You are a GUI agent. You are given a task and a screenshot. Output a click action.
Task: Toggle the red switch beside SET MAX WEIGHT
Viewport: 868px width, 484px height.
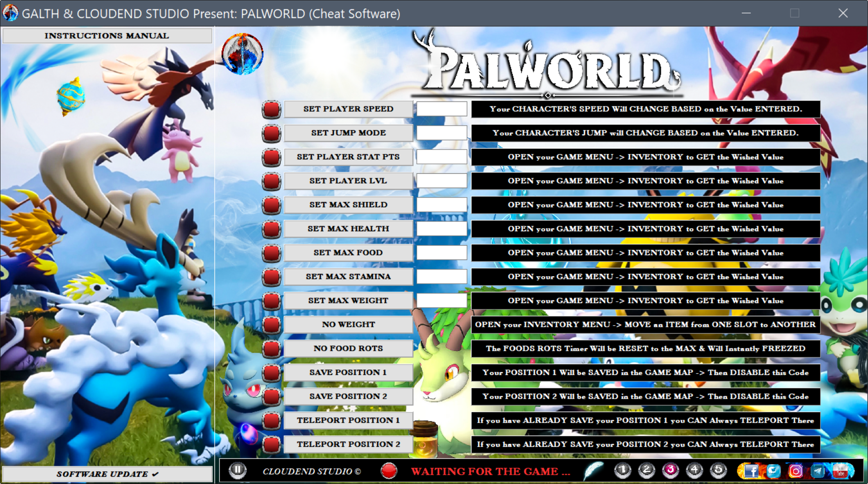[271, 301]
